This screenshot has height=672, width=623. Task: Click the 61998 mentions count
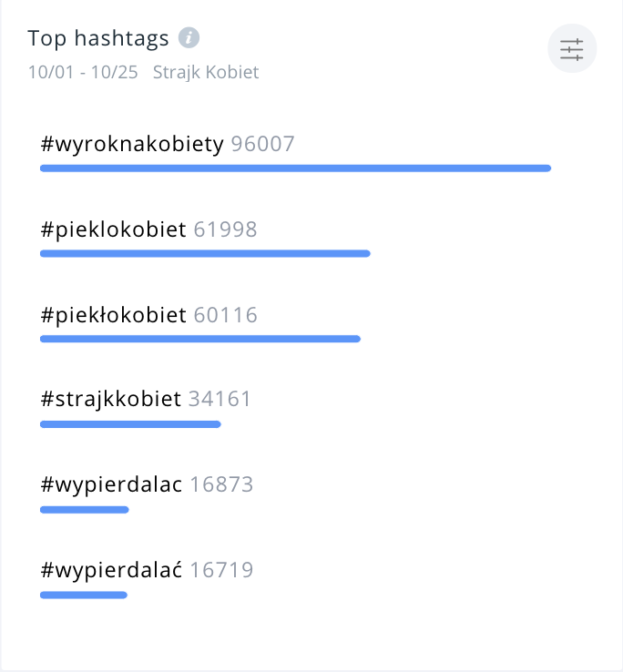pos(226,229)
